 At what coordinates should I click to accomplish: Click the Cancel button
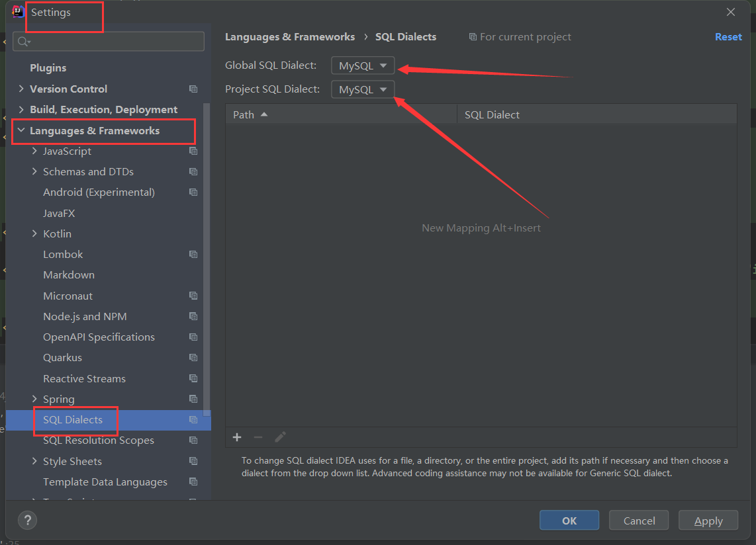coord(639,521)
